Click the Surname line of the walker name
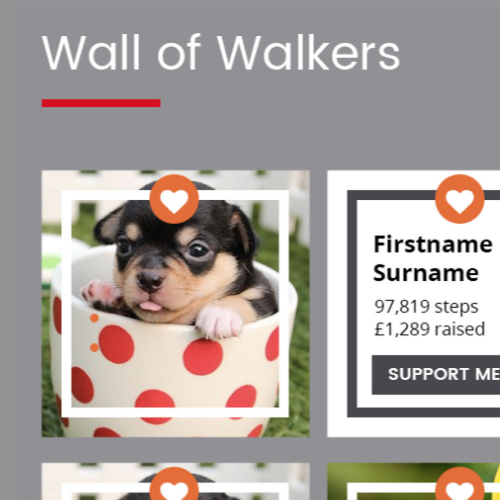 426,273
